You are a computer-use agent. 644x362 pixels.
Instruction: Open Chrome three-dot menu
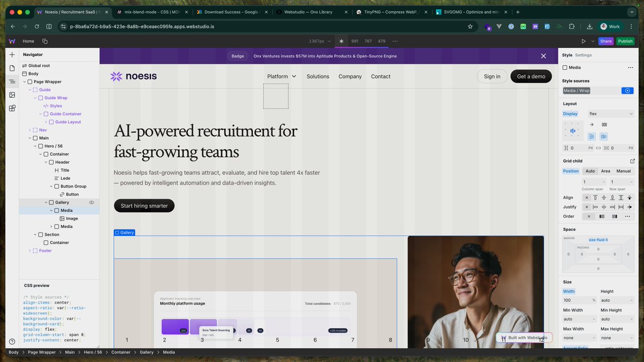[x=631, y=26]
